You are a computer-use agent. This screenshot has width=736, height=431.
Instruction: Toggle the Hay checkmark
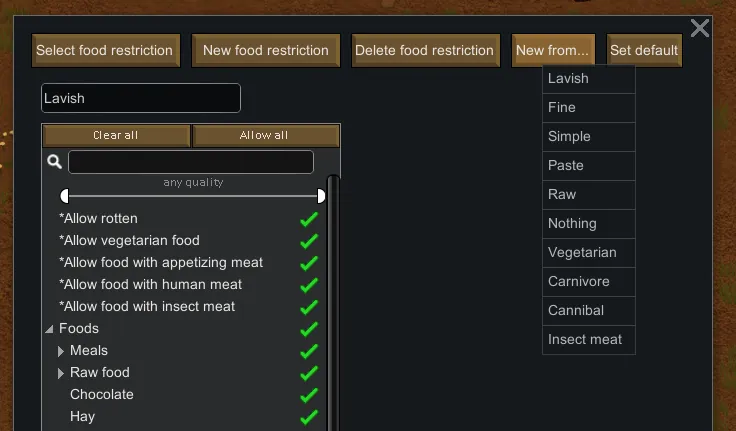309,417
